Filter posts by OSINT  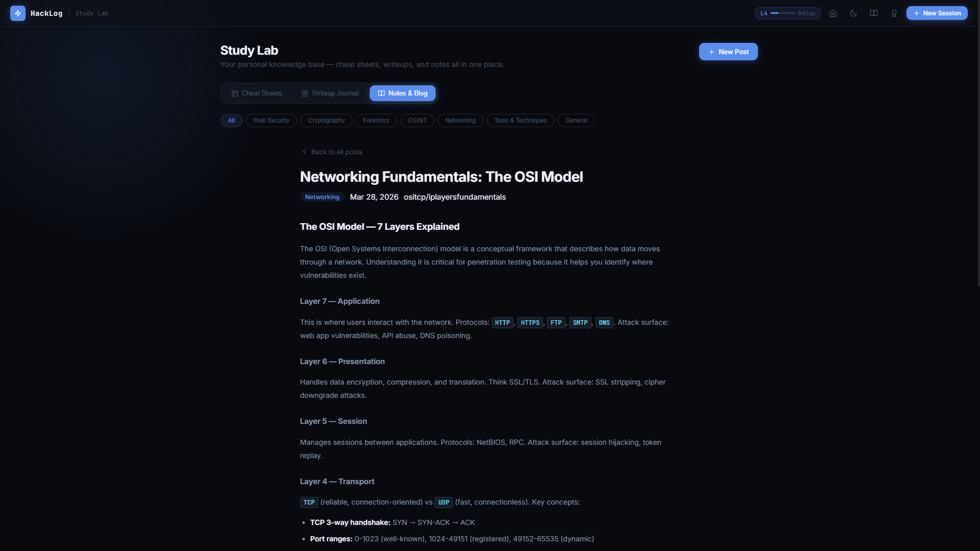[x=417, y=121]
